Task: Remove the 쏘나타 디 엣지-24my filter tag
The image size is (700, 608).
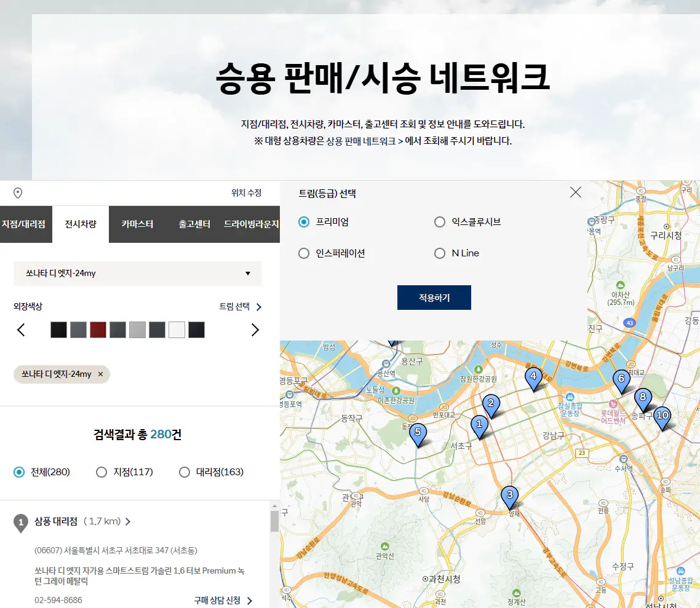Action: 100,374
